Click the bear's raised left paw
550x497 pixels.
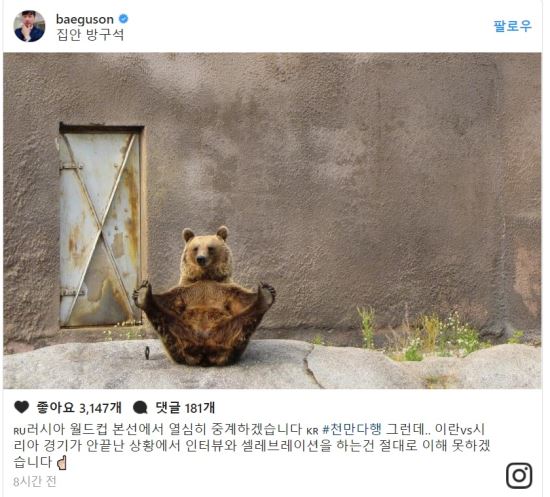point(267,292)
